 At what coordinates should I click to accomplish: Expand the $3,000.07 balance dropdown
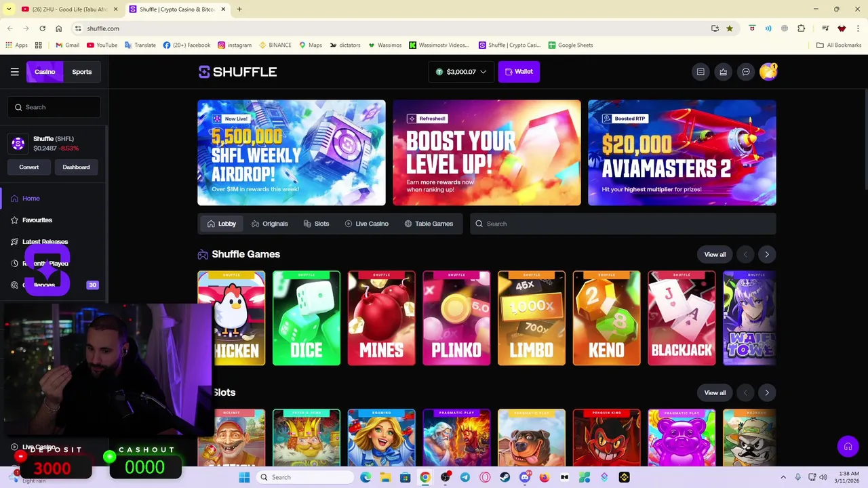461,72
